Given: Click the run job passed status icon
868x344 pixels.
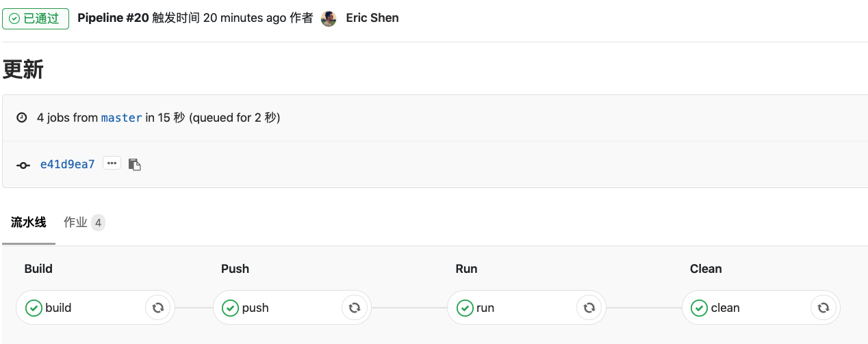Looking at the screenshot, I should point(465,308).
